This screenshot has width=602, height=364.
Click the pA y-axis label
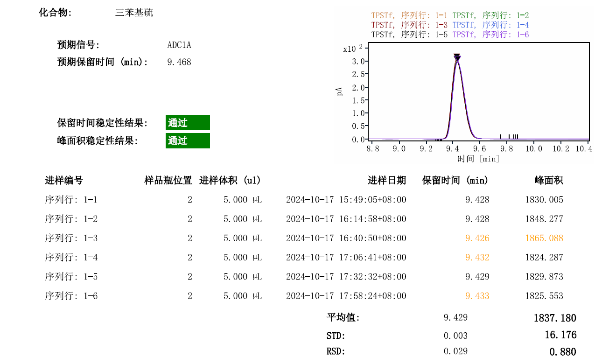tap(339, 91)
